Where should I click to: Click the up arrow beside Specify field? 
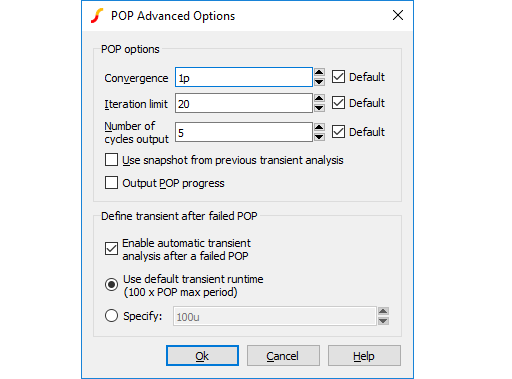383,311
